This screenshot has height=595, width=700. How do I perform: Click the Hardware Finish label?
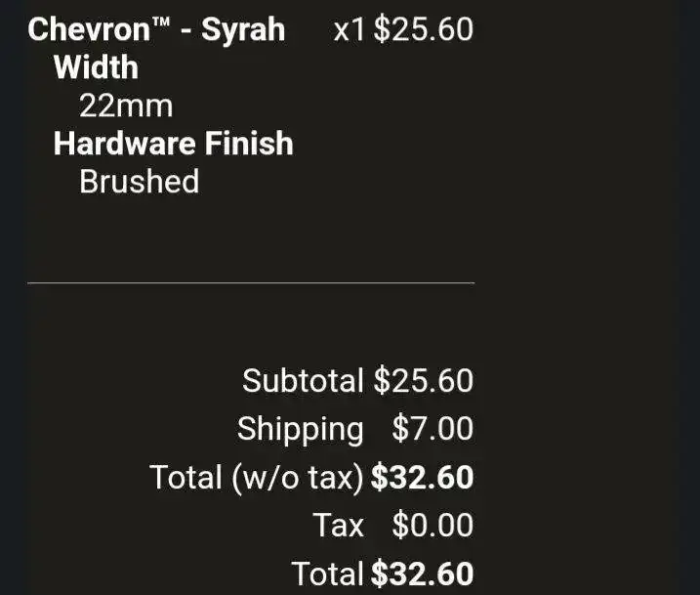(x=173, y=144)
